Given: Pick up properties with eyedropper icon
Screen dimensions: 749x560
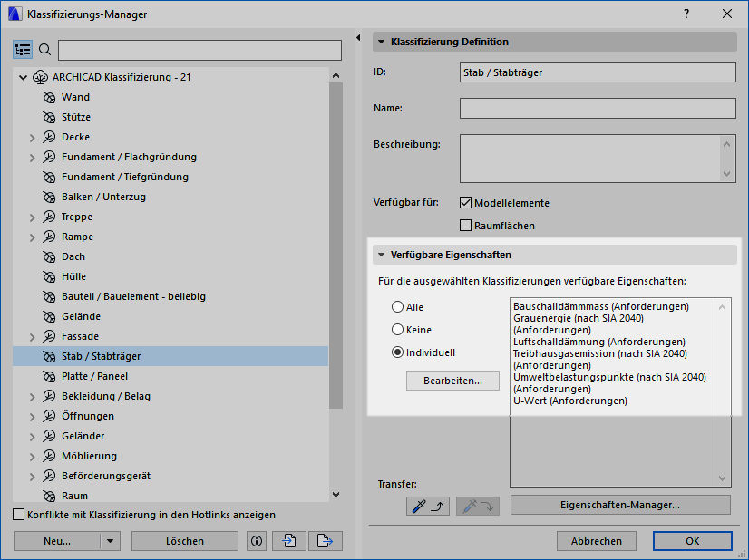Looking at the screenshot, I should pos(428,506).
